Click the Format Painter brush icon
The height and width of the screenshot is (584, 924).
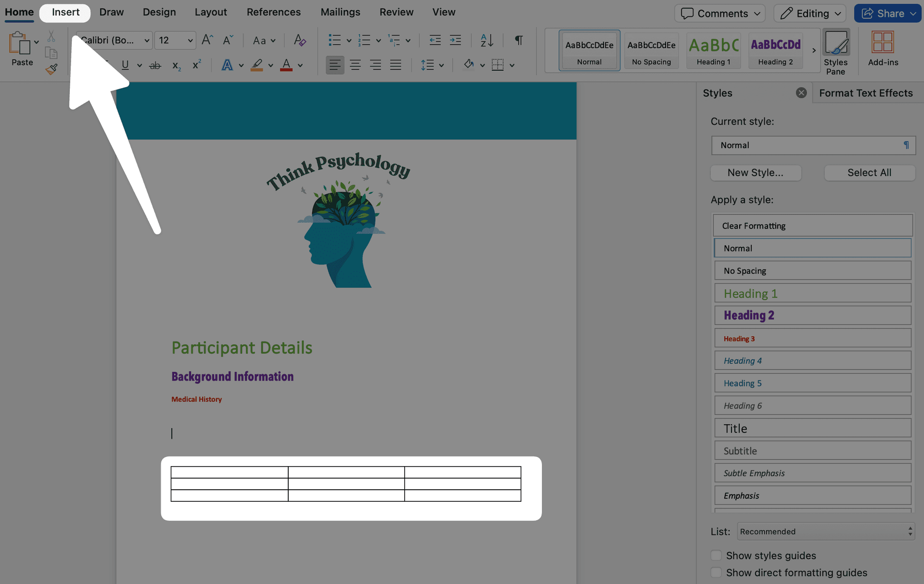[51, 69]
